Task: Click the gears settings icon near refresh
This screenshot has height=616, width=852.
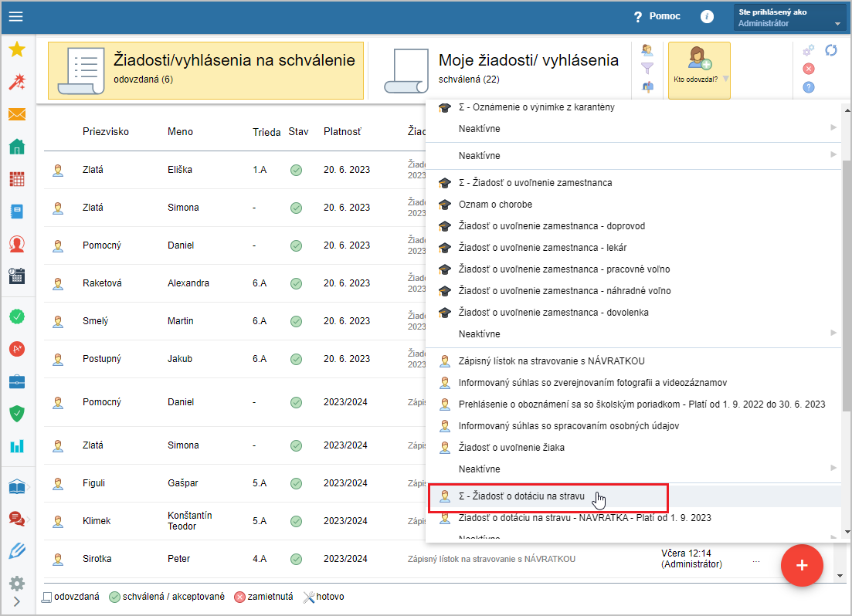Action: coord(809,50)
